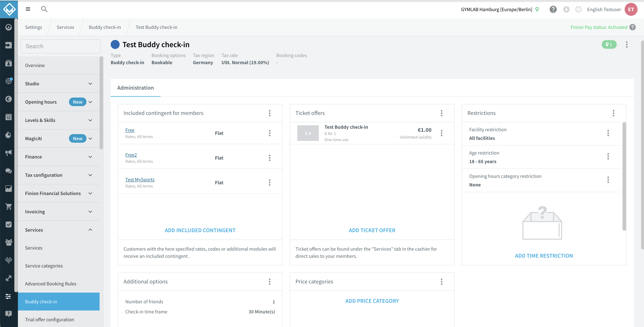Open Age restriction row options
644x327 pixels.
coord(608,156)
